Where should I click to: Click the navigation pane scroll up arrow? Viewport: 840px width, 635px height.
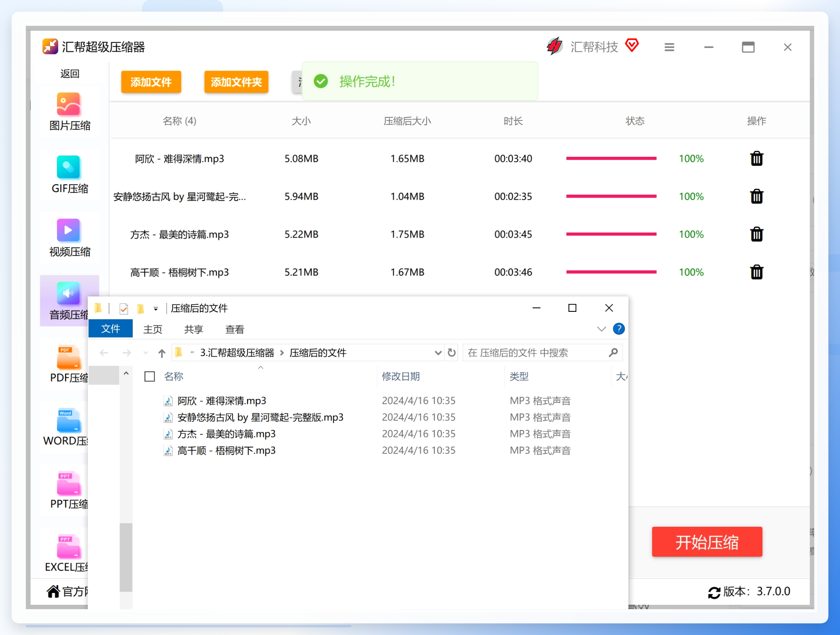(x=126, y=374)
